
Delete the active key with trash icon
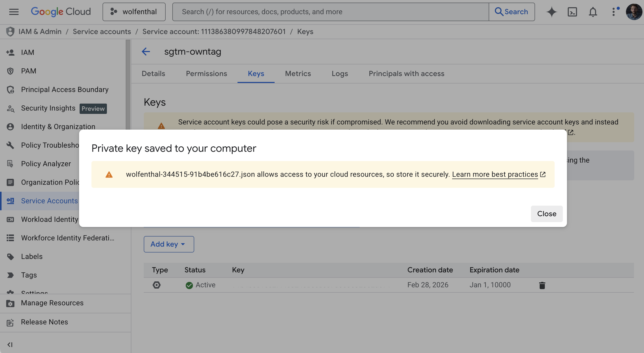pyautogui.click(x=542, y=285)
